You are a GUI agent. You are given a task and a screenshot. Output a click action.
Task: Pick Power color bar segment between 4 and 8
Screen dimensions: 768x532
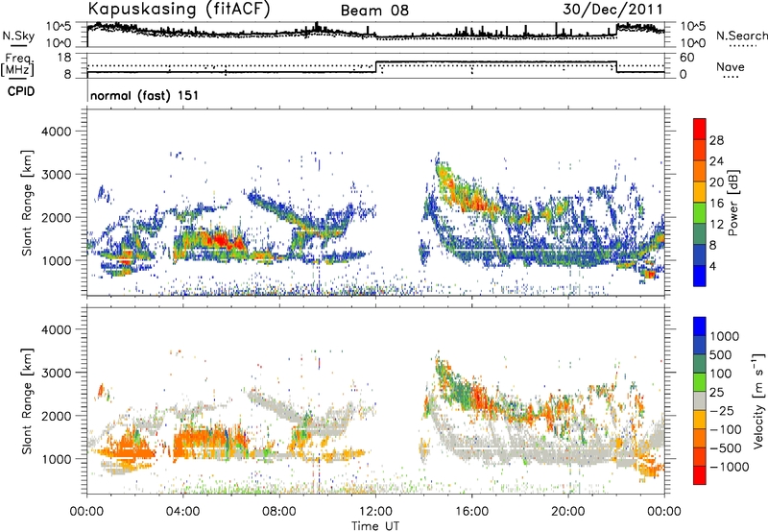(700, 254)
